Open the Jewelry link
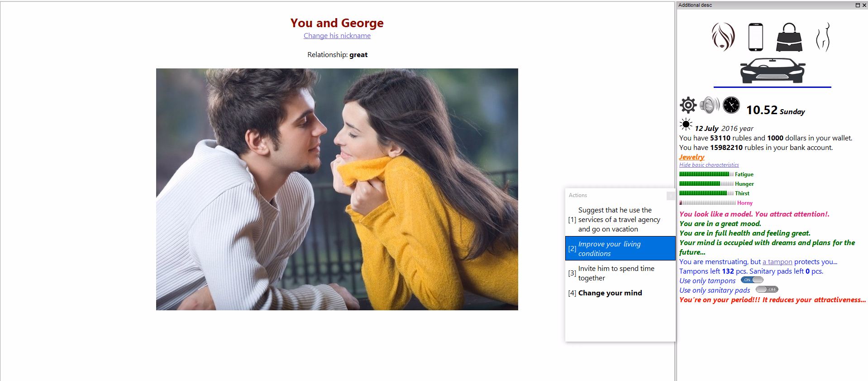Image resolution: width=868 pixels, height=381 pixels. 692,157
